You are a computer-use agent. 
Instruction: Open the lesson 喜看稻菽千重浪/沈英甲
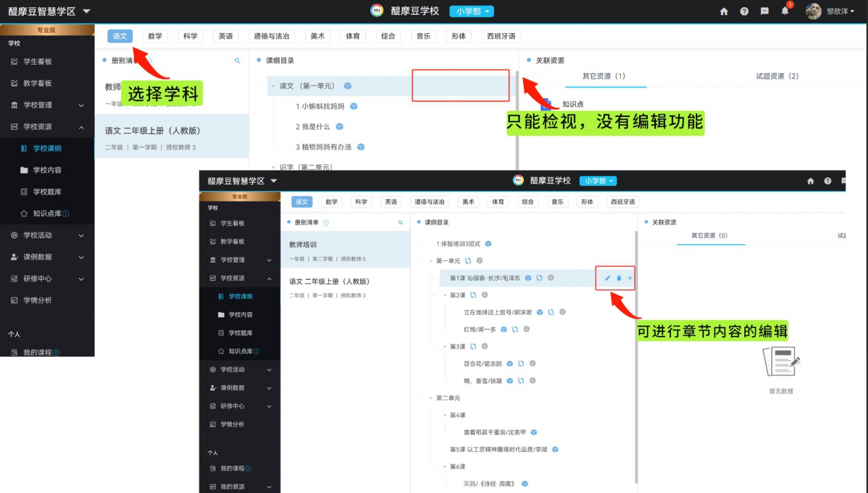[x=494, y=433]
